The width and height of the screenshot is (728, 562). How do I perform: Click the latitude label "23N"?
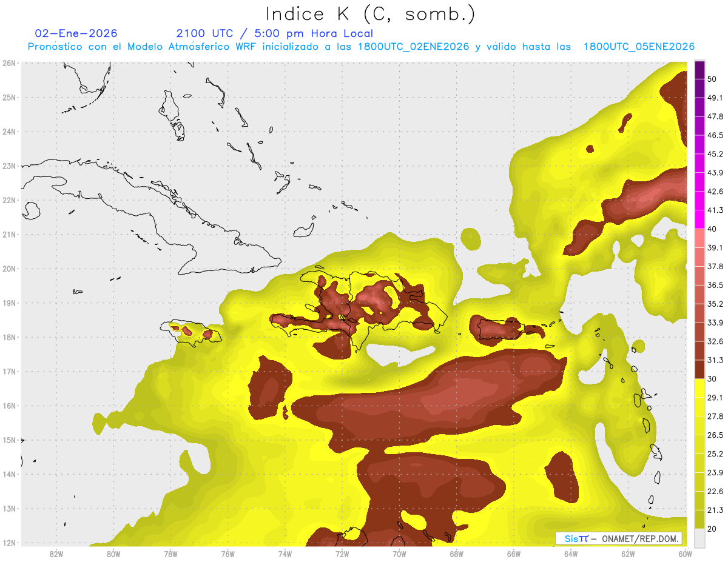point(9,166)
